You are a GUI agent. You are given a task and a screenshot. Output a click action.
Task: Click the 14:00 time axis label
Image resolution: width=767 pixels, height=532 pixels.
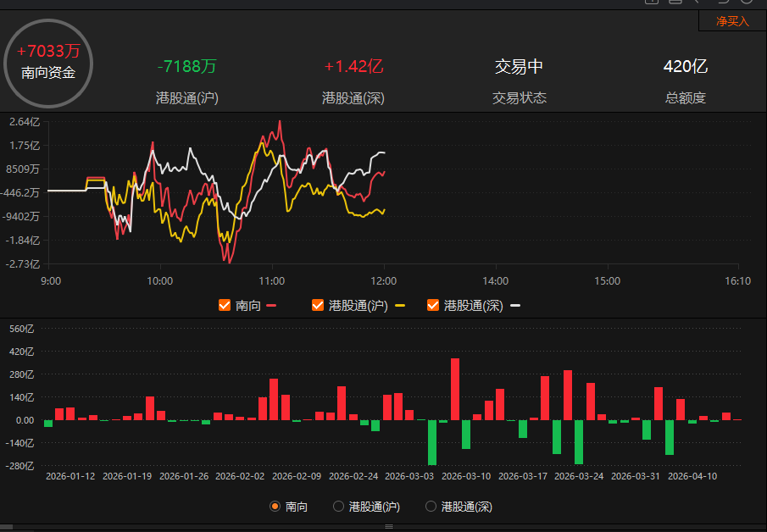pos(495,280)
